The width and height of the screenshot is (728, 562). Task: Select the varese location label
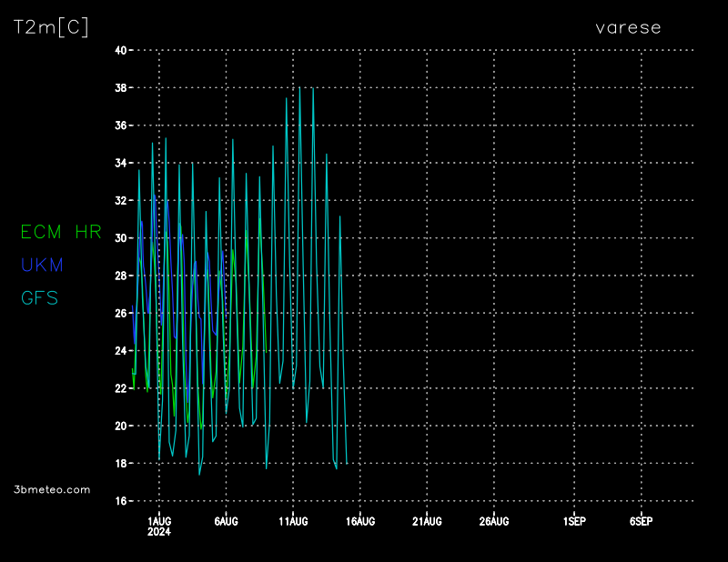point(628,27)
